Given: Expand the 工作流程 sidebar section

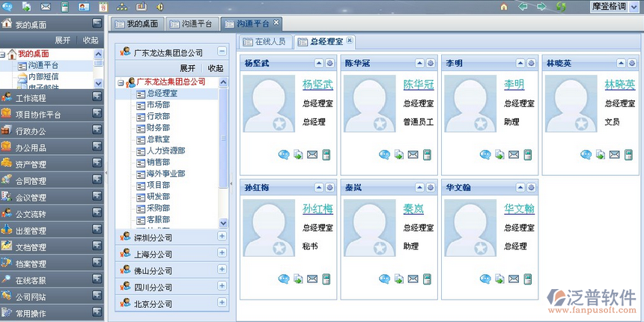Looking at the screenshot, I should click(x=97, y=97).
